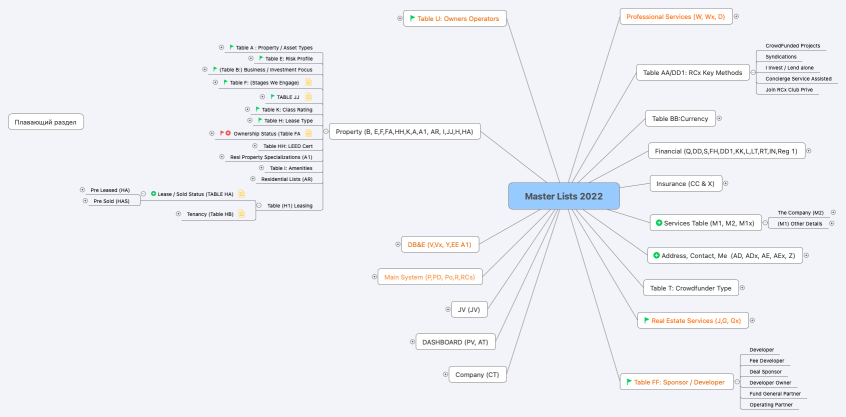This screenshot has height=417, width=846.
Task: Click green flag beside Table A: Property / Asset Types
Action: 232,47
